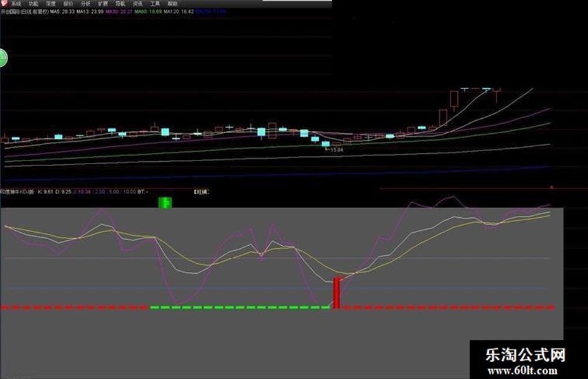
Task: Select the MA120: 16.42 legend value
Action: click(179, 12)
